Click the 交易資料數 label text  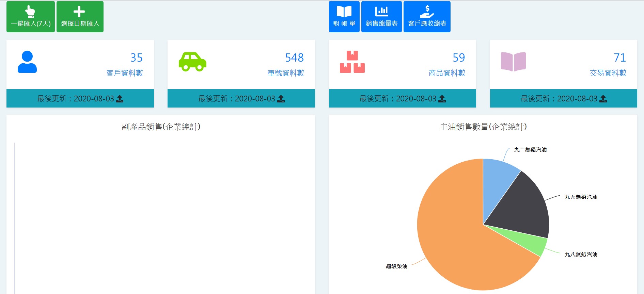tap(608, 73)
